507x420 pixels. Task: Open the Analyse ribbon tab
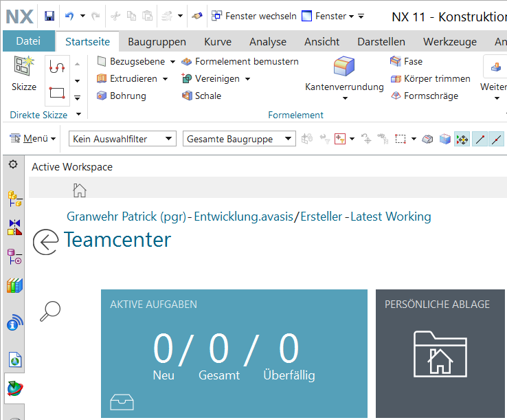coord(268,42)
